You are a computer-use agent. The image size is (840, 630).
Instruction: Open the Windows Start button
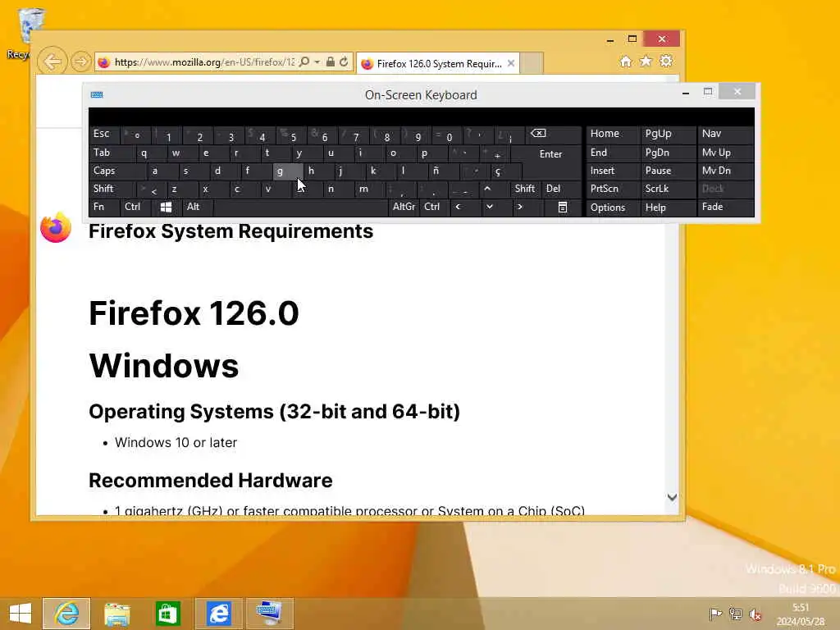tap(21, 613)
